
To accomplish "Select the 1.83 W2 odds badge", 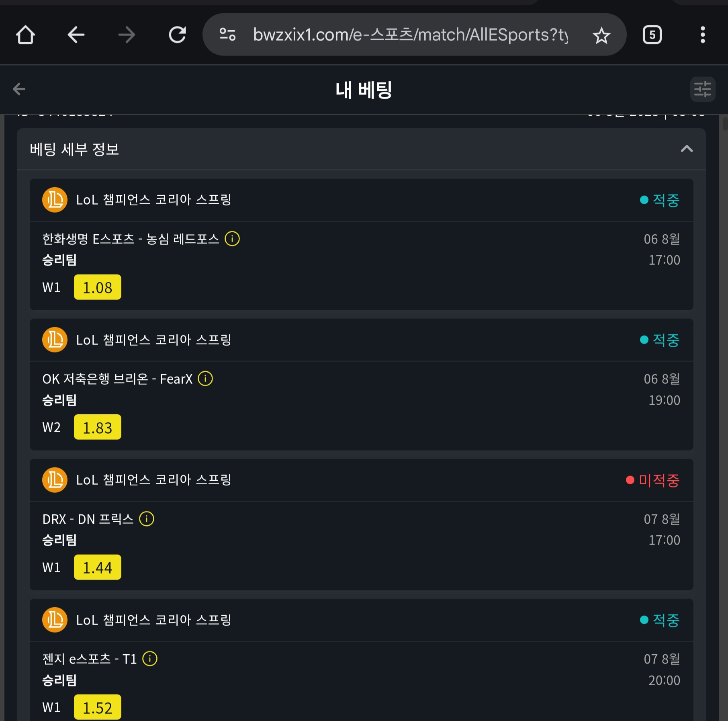I will [98, 427].
